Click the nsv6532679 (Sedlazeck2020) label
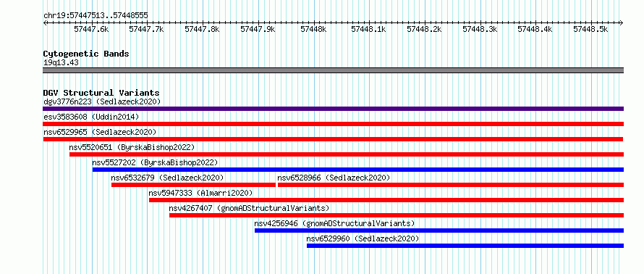This screenshot has width=644, height=274. pos(168,178)
